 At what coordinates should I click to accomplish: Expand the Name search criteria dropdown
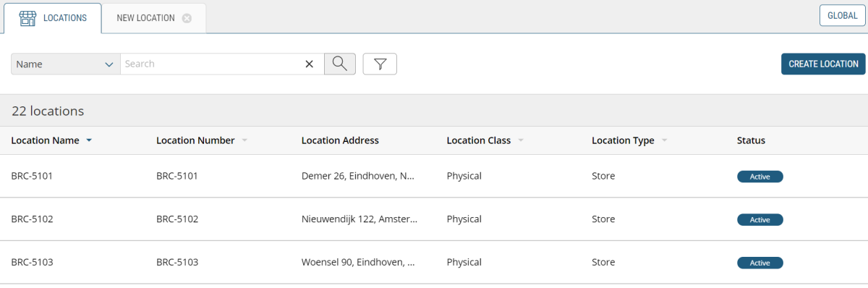(65, 64)
